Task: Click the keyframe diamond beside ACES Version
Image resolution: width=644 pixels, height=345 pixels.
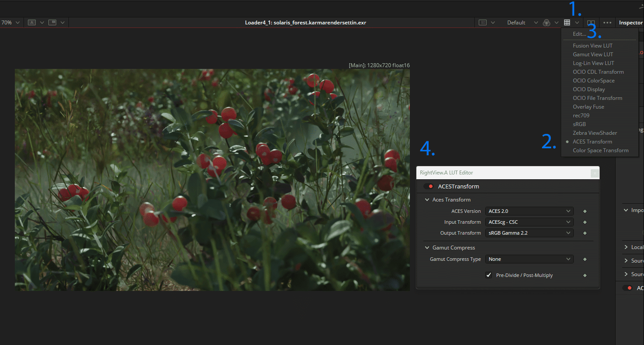Action: (585, 211)
